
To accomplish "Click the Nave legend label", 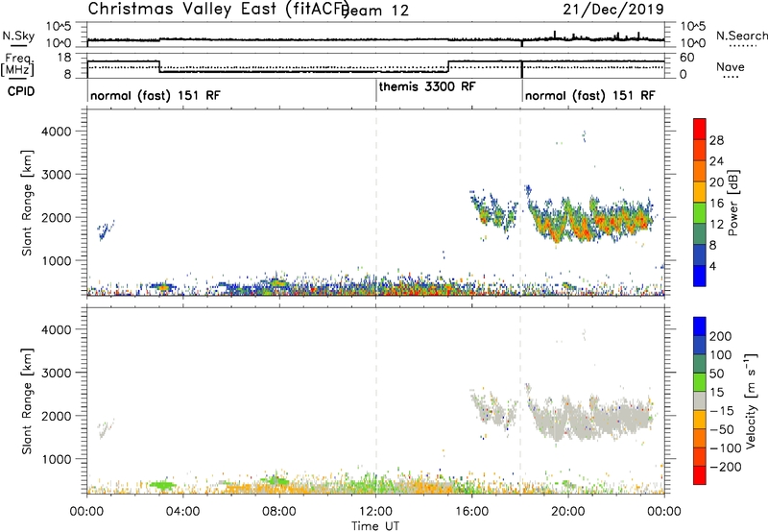I will [x=731, y=67].
